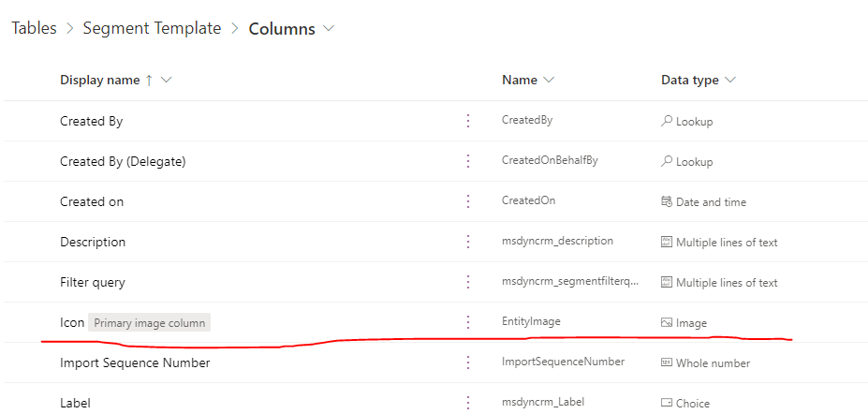Click the Whole number data type text

(x=713, y=363)
